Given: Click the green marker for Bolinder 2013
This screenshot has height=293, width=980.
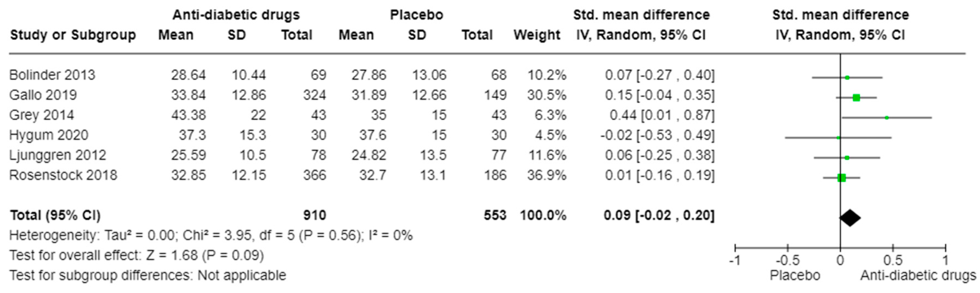Looking at the screenshot, I should [x=847, y=77].
